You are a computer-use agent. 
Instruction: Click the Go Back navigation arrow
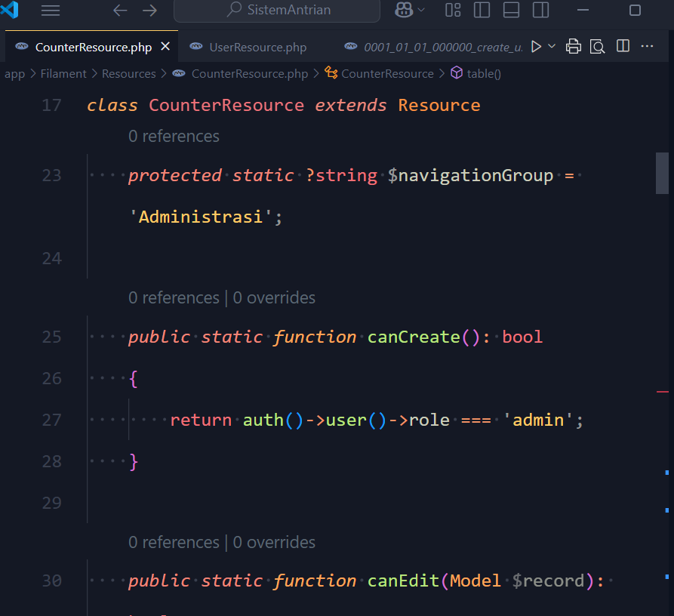(x=120, y=11)
